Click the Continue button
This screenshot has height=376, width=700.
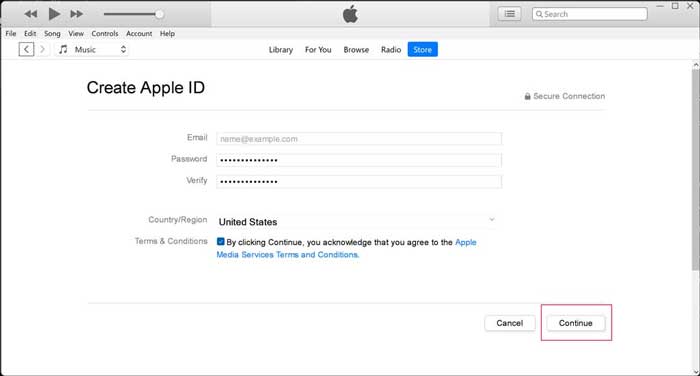tap(575, 323)
